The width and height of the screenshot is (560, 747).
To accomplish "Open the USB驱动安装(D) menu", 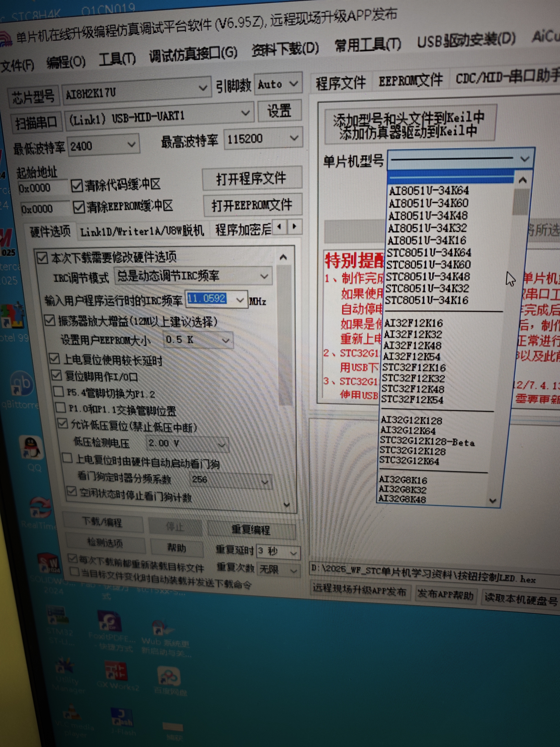I will pyautogui.click(x=466, y=40).
